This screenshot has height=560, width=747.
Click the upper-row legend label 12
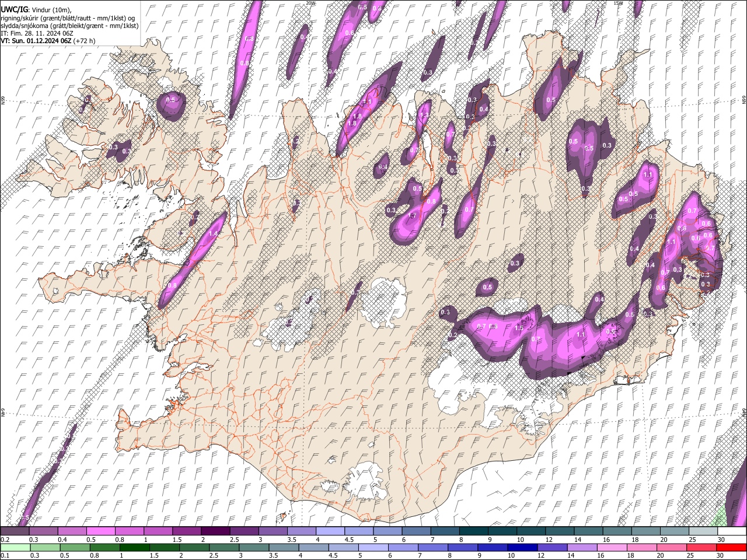pyautogui.click(x=549, y=540)
